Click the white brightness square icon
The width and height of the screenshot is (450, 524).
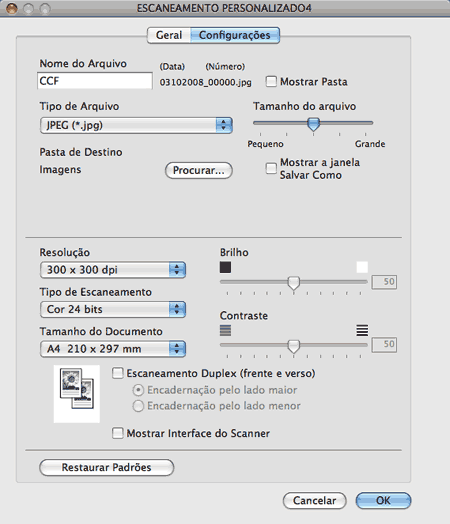pyautogui.click(x=362, y=267)
